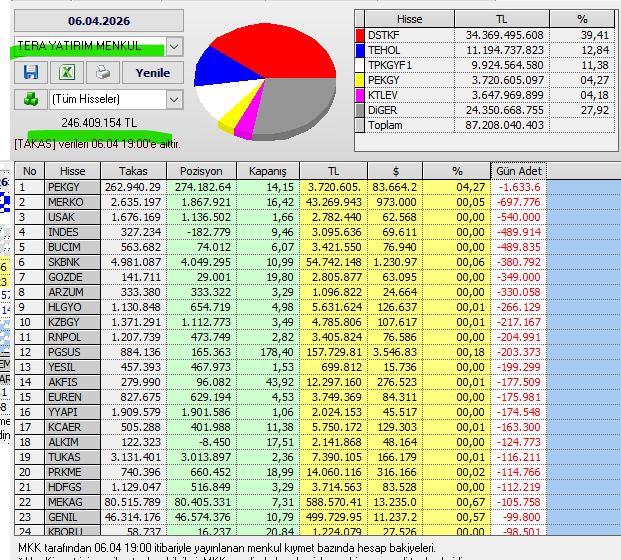Click TEHOL value 11.194.737.823

pyautogui.click(x=505, y=50)
